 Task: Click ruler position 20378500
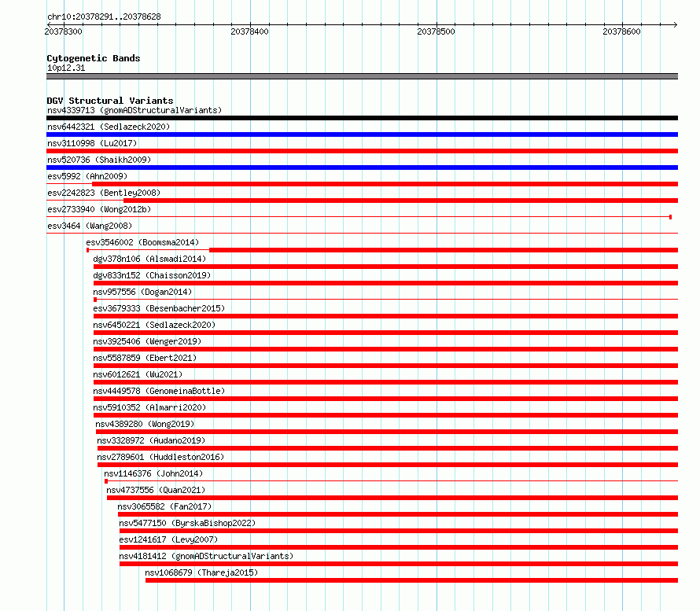[x=436, y=31]
